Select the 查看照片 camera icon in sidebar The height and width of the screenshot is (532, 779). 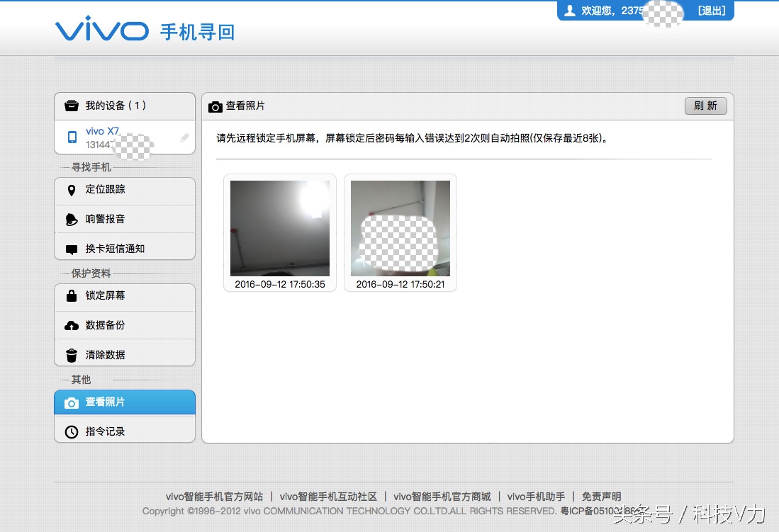click(x=71, y=402)
